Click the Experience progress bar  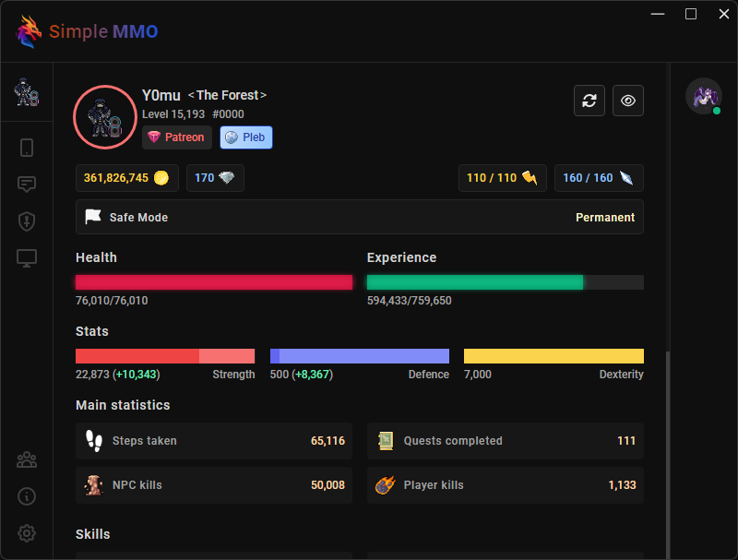506,281
